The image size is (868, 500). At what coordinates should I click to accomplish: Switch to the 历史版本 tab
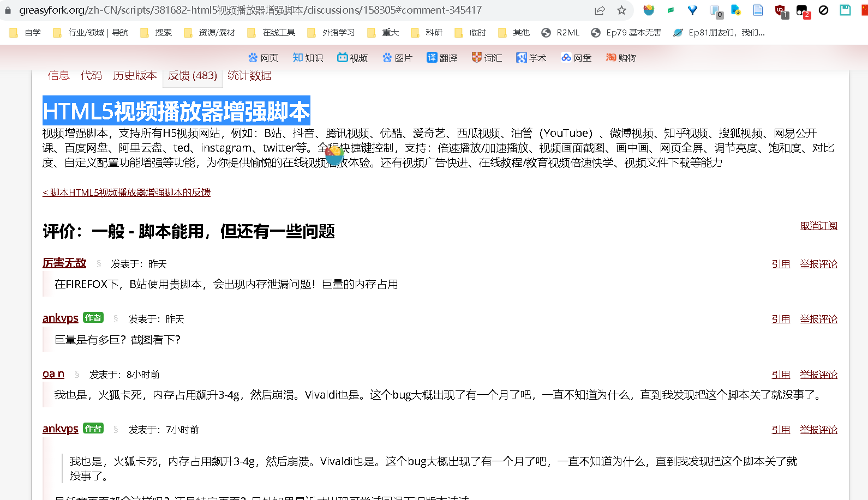pos(135,75)
